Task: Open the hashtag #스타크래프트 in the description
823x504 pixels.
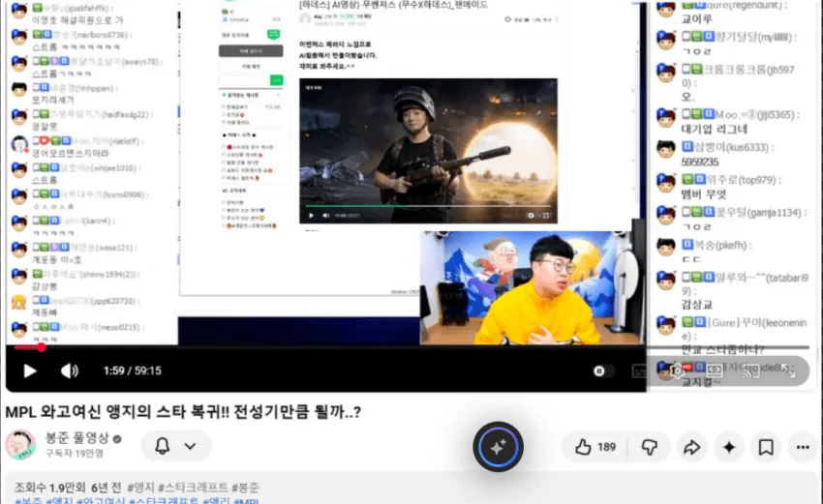Action: (x=193, y=488)
